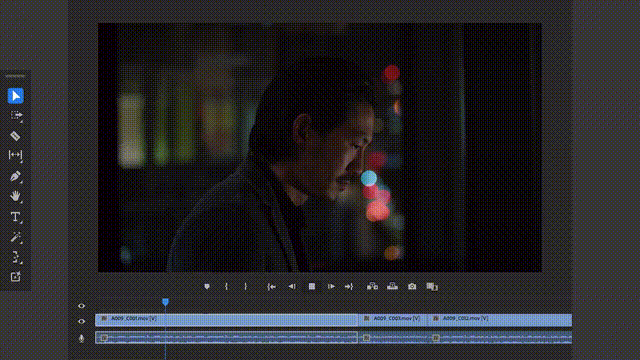Select the Slip tool
Image resolution: width=640 pixels, height=360 pixels.
click(x=16, y=155)
